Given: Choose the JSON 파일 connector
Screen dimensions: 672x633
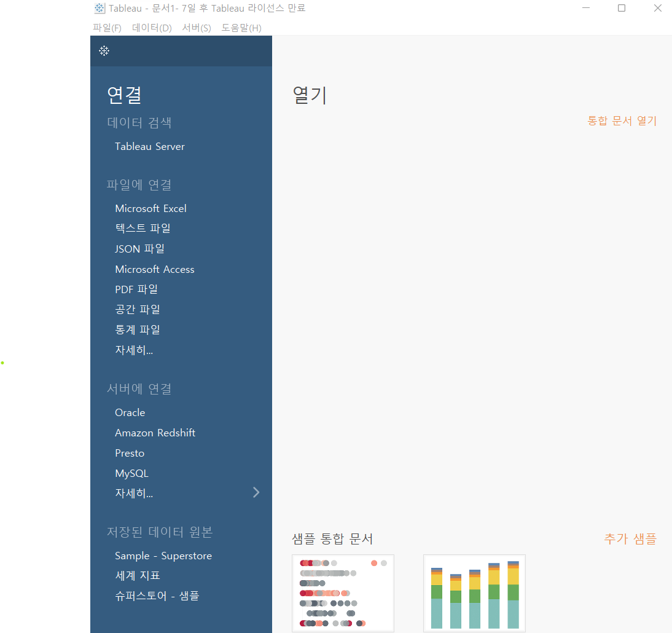Looking at the screenshot, I should pyautogui.click(x=139, y=249).
